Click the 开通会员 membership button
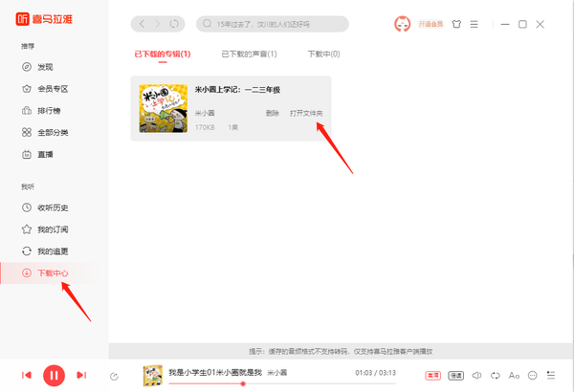The image size is (574, 392). (x=430, y=24)
